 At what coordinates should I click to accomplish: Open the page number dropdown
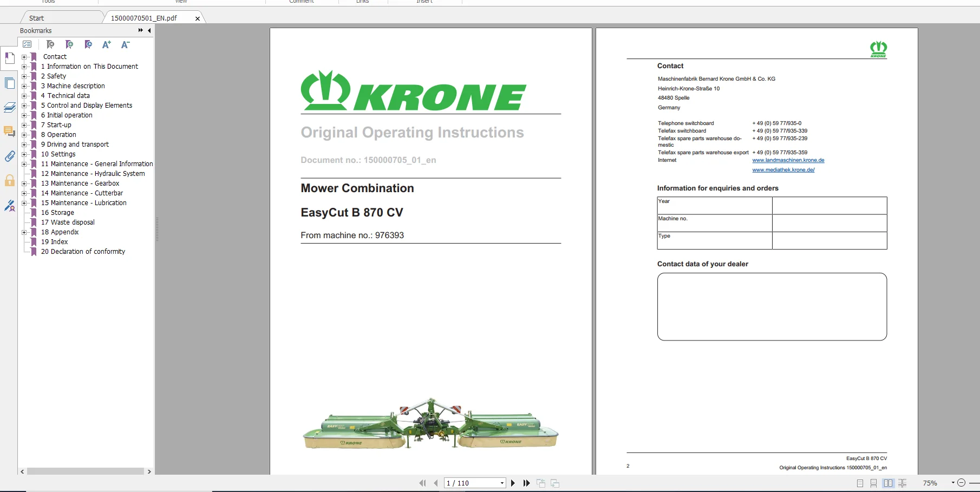[502, 483]
